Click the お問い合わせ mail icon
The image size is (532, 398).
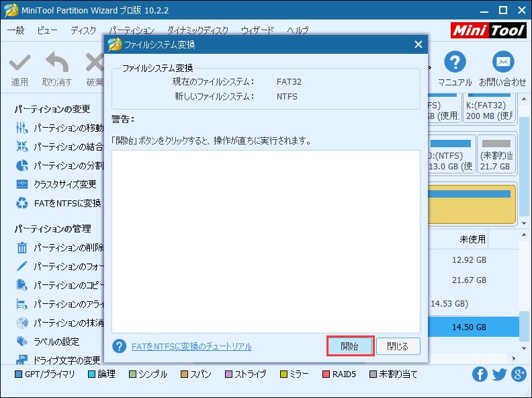(x=502, y=63)
